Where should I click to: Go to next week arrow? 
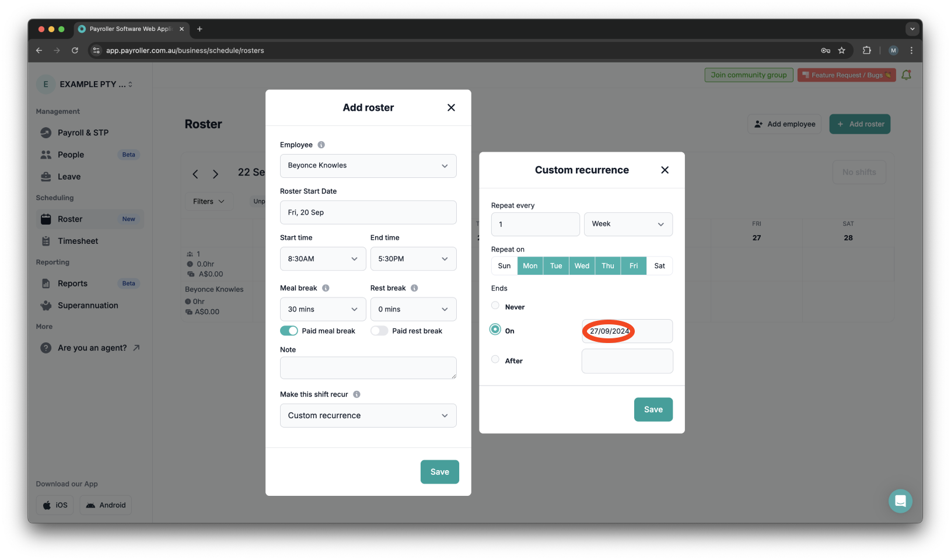click(x=215, y=174)
